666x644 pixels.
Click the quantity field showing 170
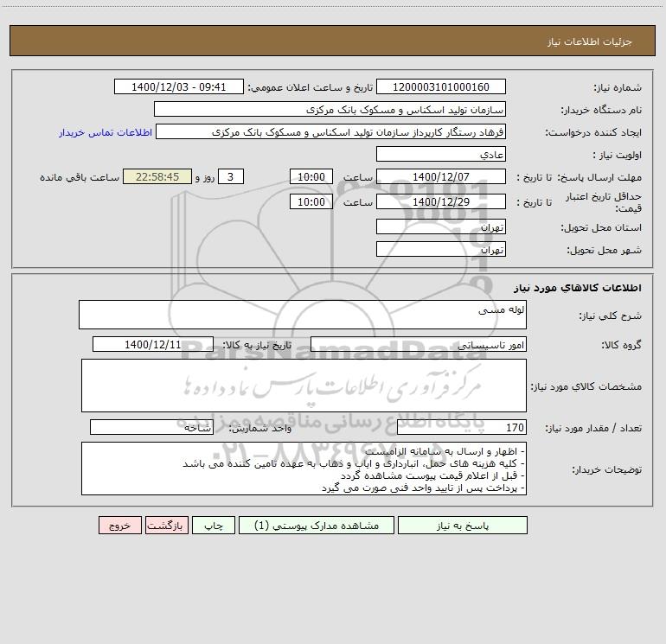462,428
